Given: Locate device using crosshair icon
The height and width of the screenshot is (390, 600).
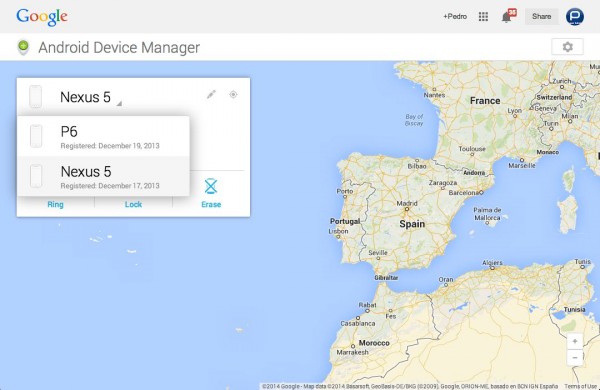Looking at the screenshot, I should click(x=233, y=94).
